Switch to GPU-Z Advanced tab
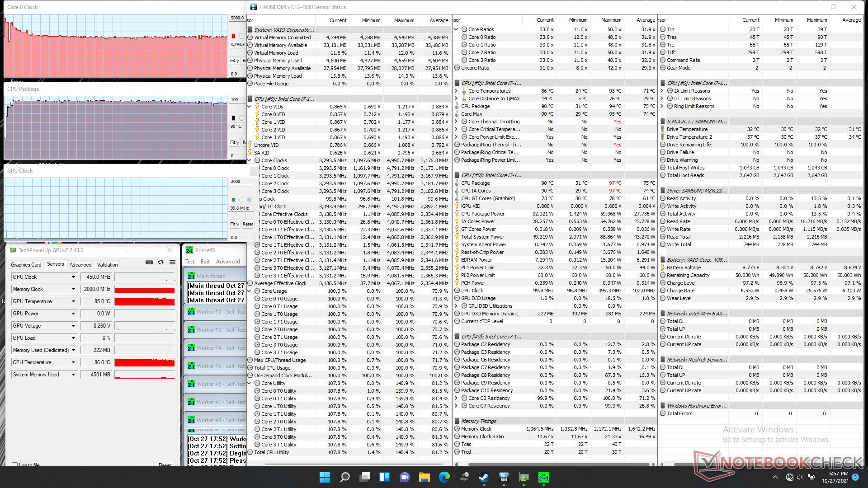868x488 pixels. click(x=80, y=265)
